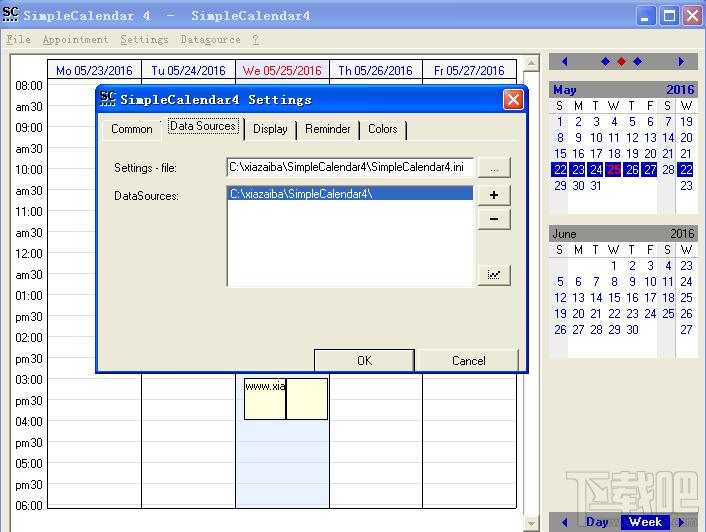Click the Settings file path field
This screenshot has width=706, height=532.
point(350,167)
